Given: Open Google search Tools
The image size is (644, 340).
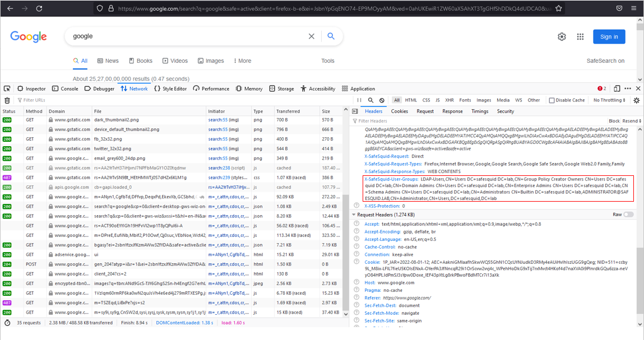Looking at the screenshot, I should [x=328, y=60].
